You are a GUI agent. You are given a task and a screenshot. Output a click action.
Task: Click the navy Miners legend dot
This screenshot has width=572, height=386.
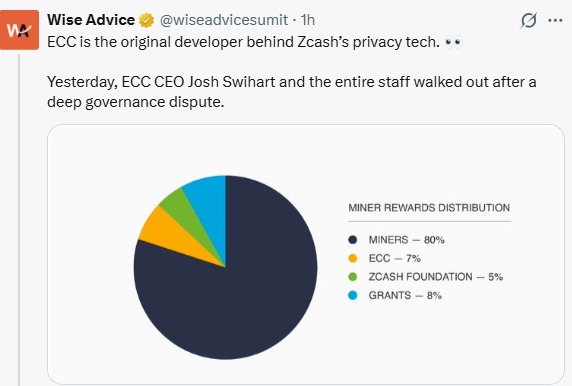tap(352, 240)
